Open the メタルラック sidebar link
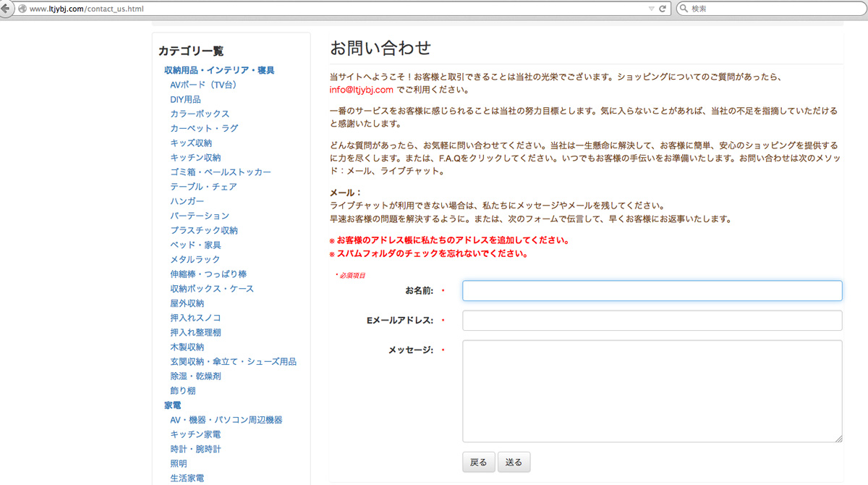Image resolution: width=868 pixels, height=485 pixels. [195, 259]
